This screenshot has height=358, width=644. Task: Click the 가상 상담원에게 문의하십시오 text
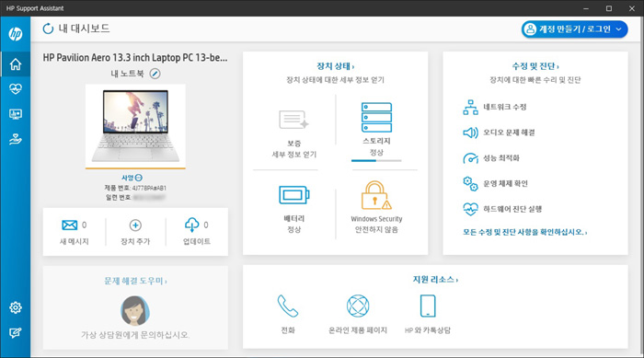135,335
